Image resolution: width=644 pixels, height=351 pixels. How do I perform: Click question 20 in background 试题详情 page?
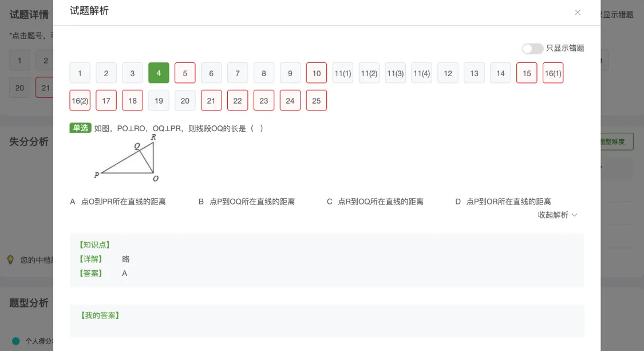coord(19,88)
